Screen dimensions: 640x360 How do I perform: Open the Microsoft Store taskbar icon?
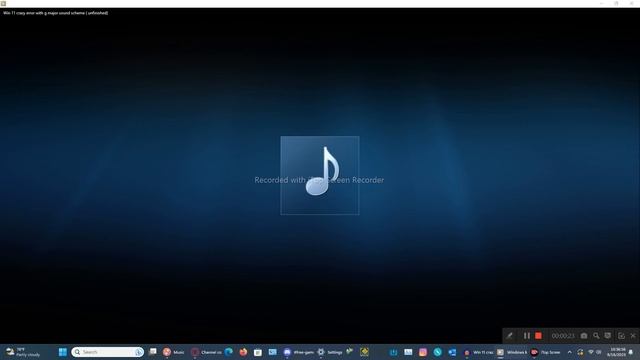258,352
